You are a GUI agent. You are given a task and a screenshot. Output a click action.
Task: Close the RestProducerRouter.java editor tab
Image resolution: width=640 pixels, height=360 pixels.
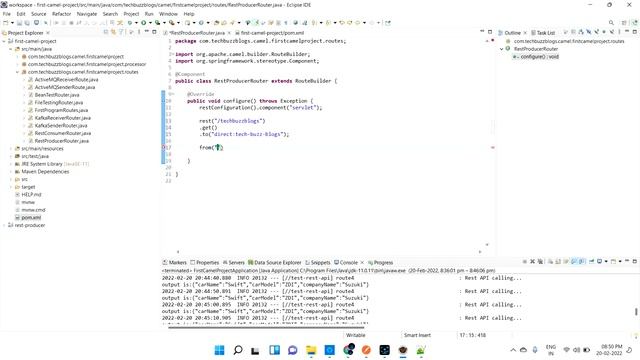[229, 33]
